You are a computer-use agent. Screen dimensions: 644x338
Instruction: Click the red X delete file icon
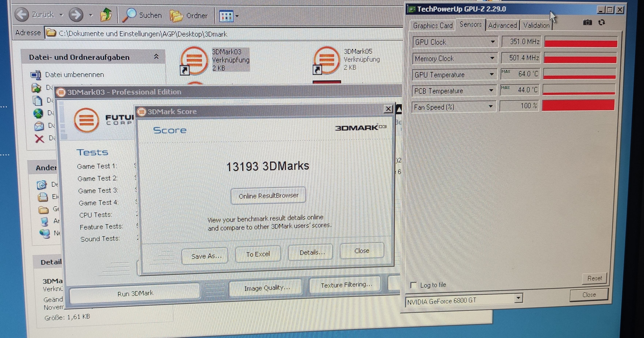point(39,138)
